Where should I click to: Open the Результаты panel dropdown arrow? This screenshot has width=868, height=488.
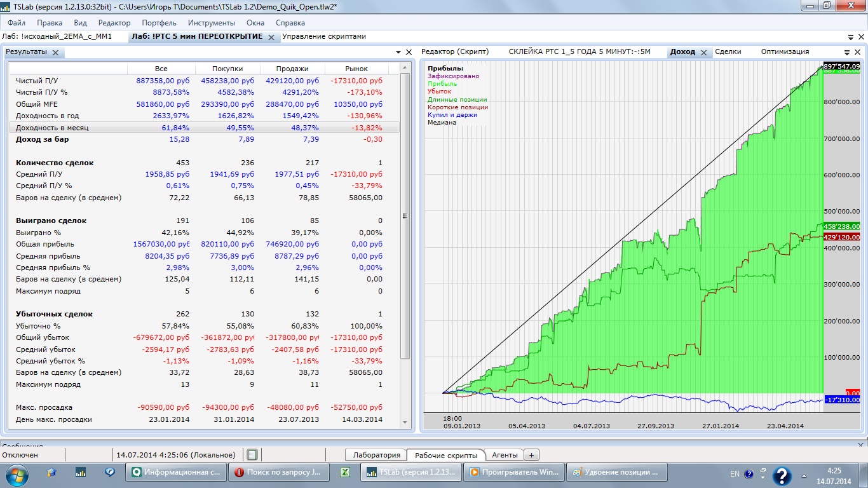point(398,52)
